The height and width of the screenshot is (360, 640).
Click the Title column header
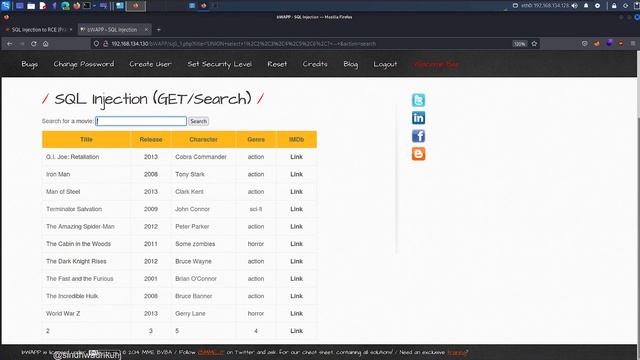coord(86,140)
